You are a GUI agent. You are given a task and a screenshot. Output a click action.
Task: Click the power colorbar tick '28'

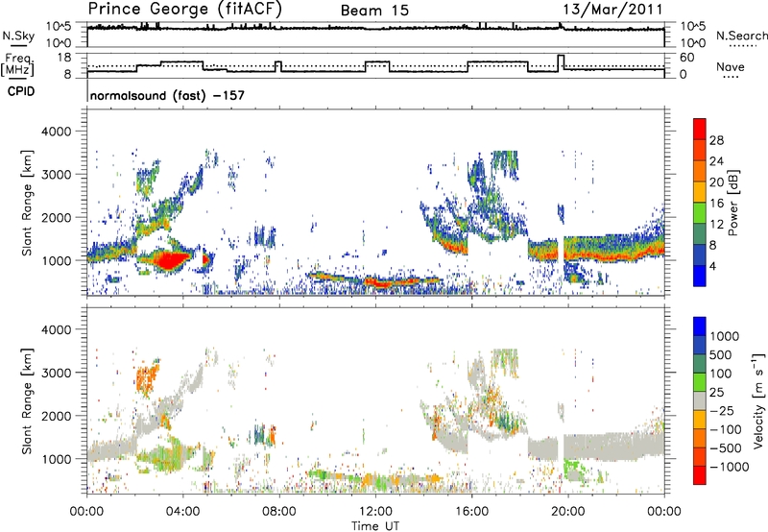coord(716,140)
